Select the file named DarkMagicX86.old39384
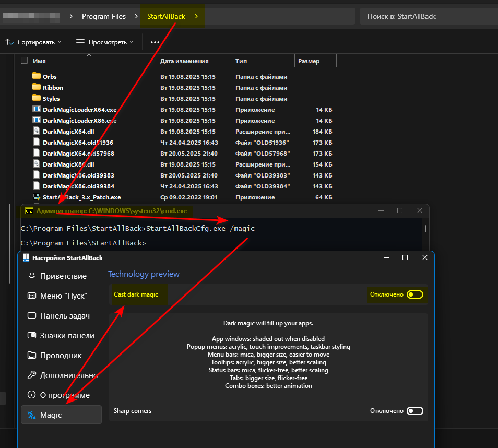This screenshot has height=448, width=498. click(78, 186)
